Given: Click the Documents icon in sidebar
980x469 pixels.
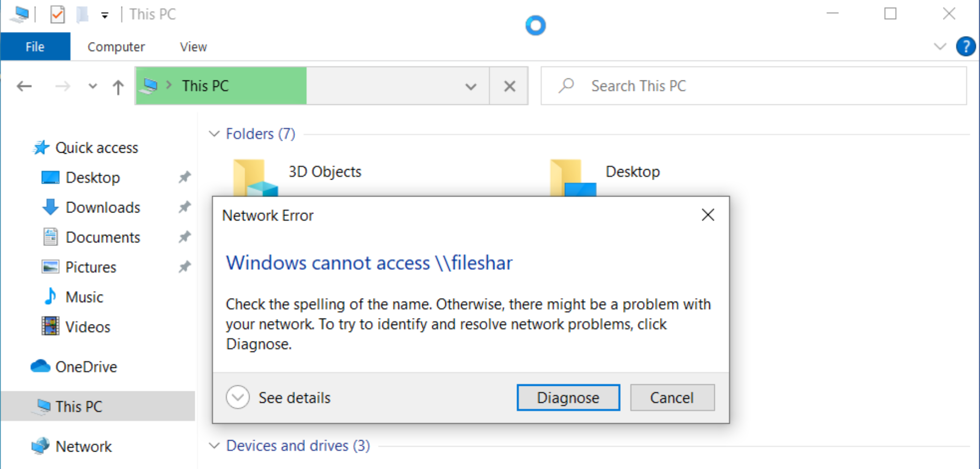Looking at the screenshot, I should [50, 237].
